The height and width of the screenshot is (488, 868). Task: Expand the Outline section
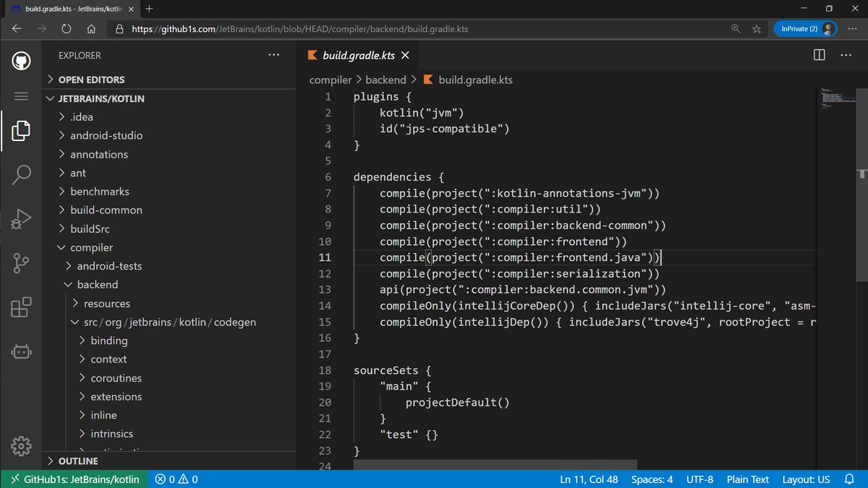click(x=170, y=461)
